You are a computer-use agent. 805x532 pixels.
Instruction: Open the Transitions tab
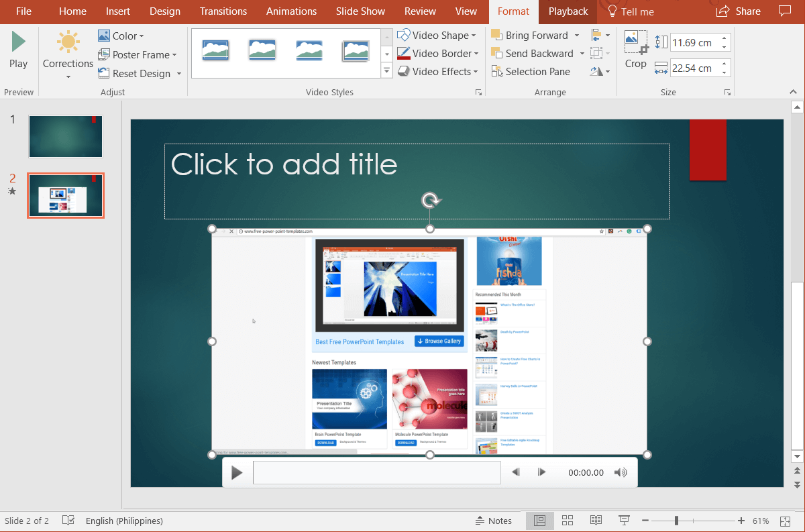pyautogui.click(x=223, y=11)
